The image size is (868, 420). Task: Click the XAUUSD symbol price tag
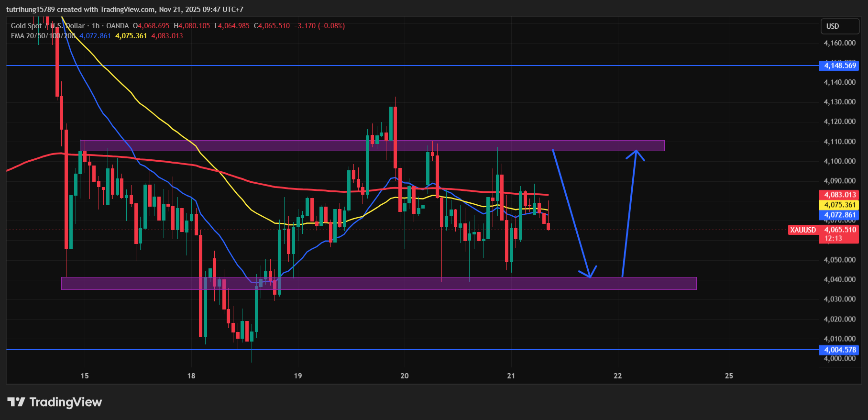(x=802, y=230)
